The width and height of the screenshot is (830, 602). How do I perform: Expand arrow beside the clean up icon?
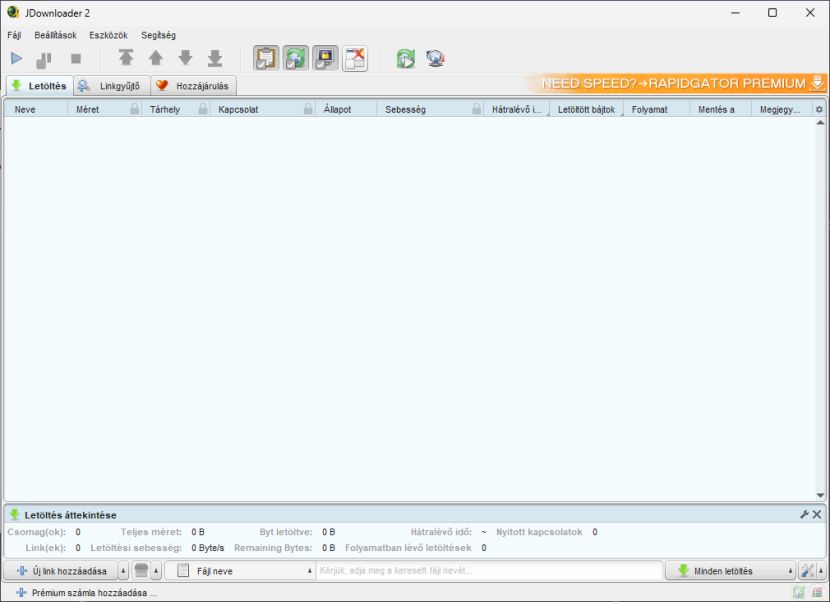click(156, 571)
